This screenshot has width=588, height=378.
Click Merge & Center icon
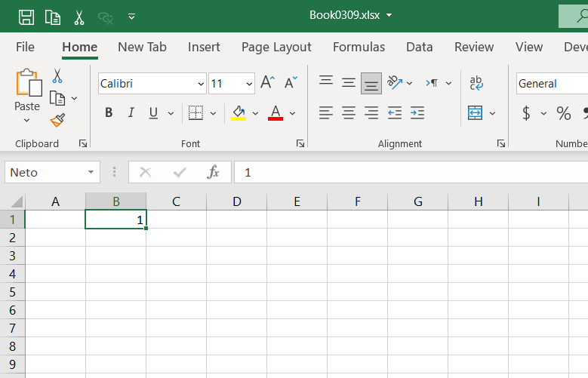475,113
